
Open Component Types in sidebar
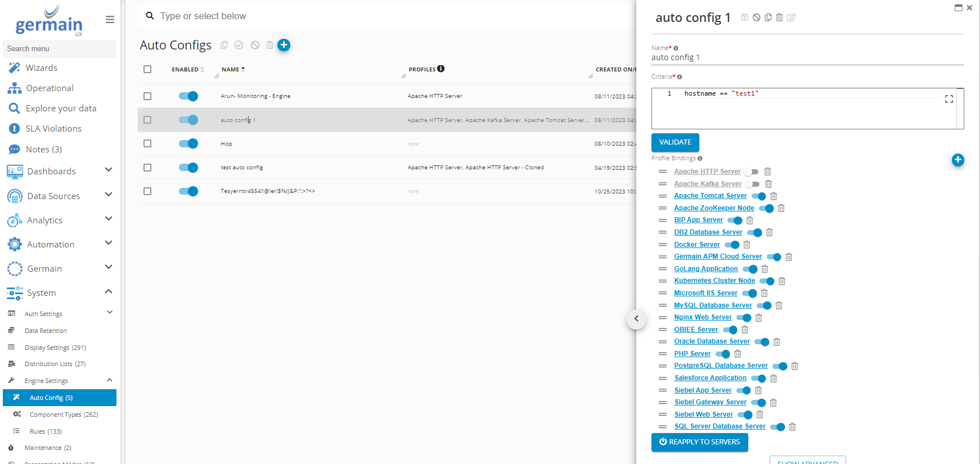pos(64,415)
